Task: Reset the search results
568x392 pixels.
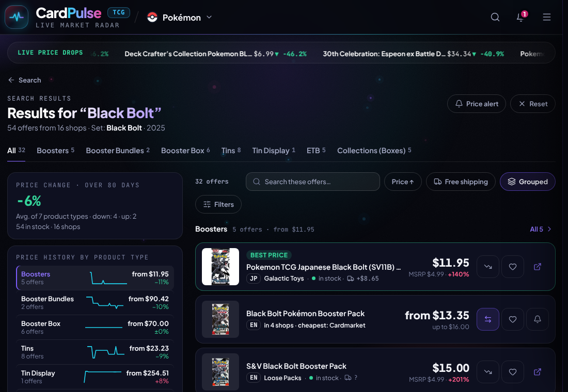Action: [x=532, y=104]
